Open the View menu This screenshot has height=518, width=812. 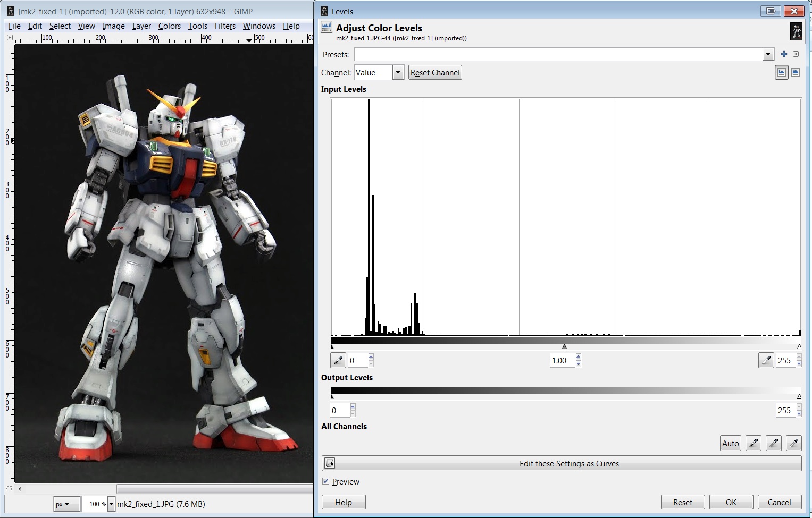(x=86, y=26)
